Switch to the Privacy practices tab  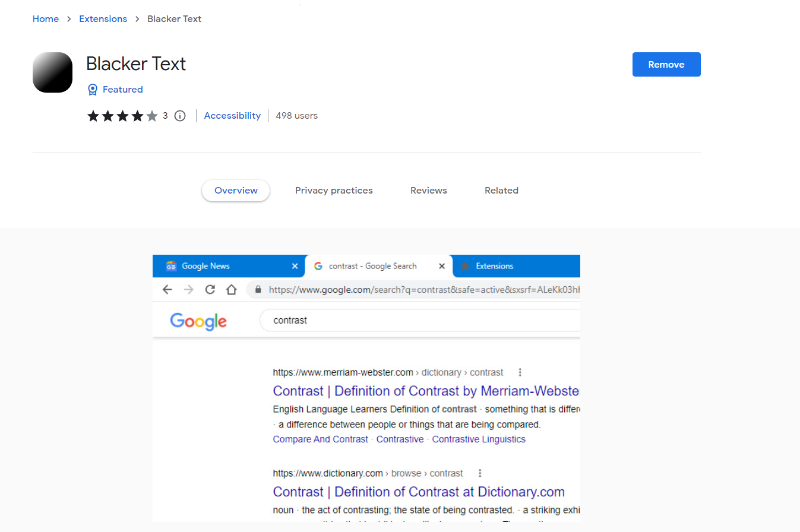pos(334,191)
